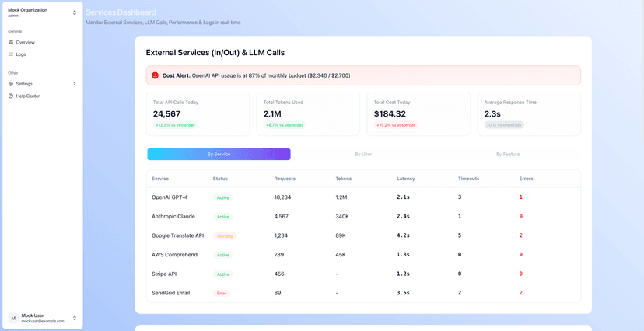Click the OpenAI GPT-4 service row
This screenshot has width=644, height=331.
coord(170,197)
